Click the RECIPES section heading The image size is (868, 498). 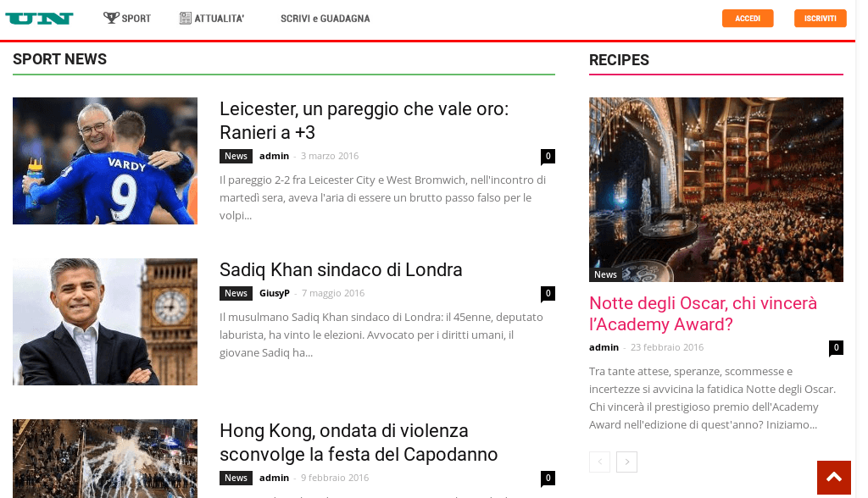pyautogui.click(x=619, y=60)
